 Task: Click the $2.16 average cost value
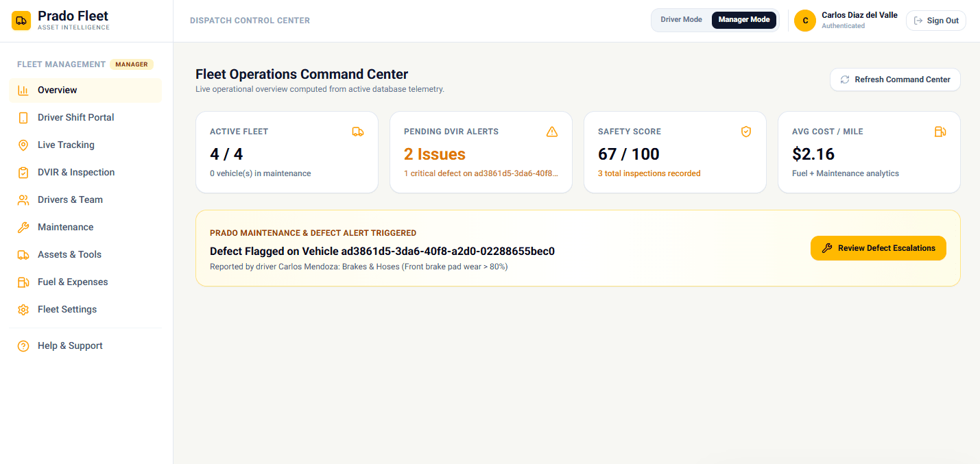click(813, 154)
